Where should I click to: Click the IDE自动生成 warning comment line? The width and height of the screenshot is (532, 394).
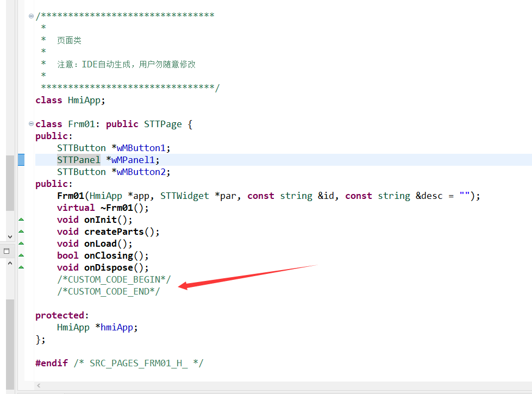click(x=126, y=64)
